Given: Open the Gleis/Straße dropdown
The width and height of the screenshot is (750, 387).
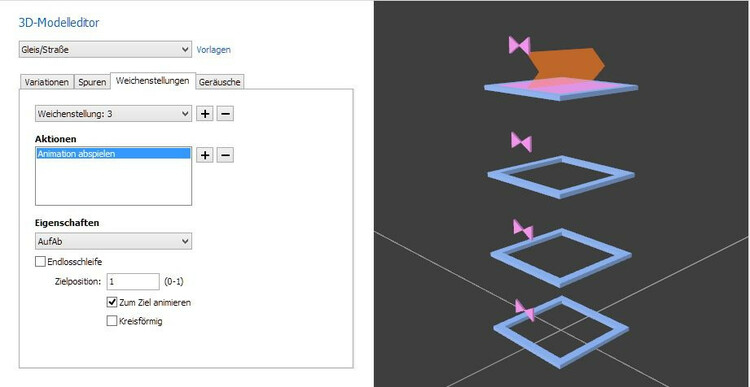Looking at the screenshot, I should click(105, 49).
